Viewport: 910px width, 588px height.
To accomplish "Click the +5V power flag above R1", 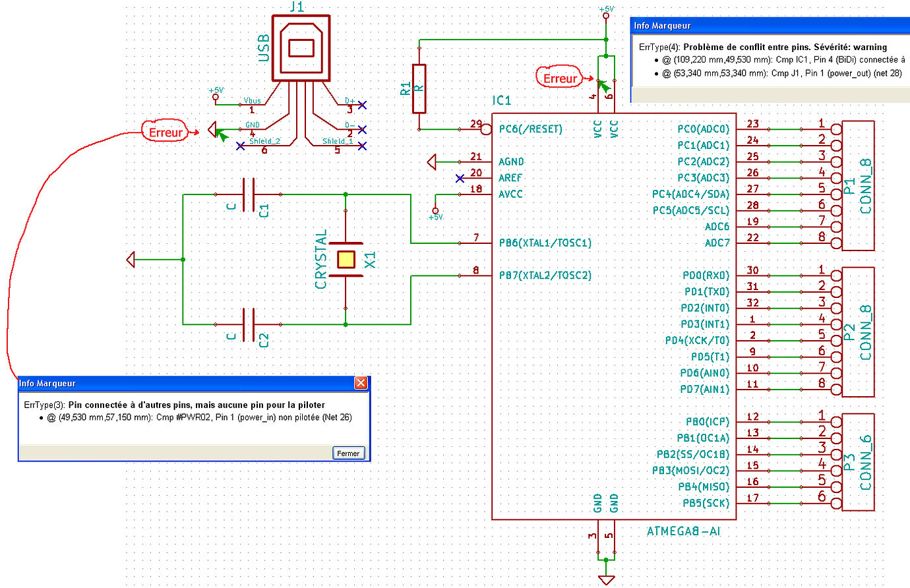I will pyautogui.click(x=605, y=16).
